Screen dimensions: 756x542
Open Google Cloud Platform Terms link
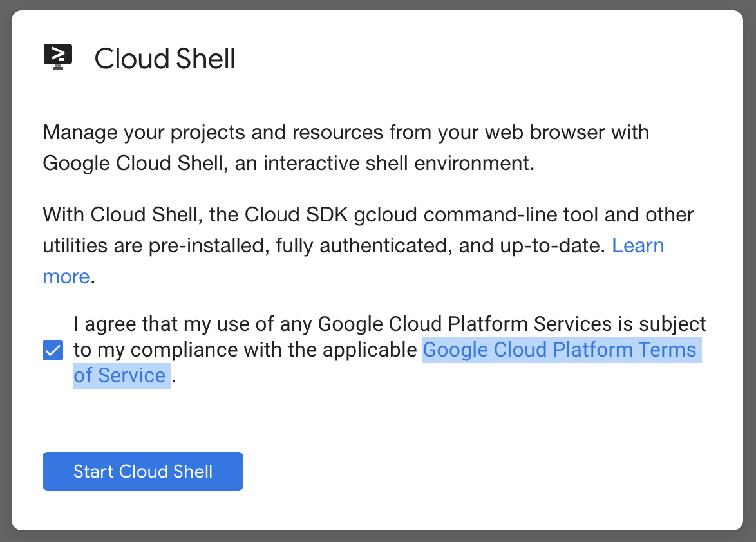(559, 350)
